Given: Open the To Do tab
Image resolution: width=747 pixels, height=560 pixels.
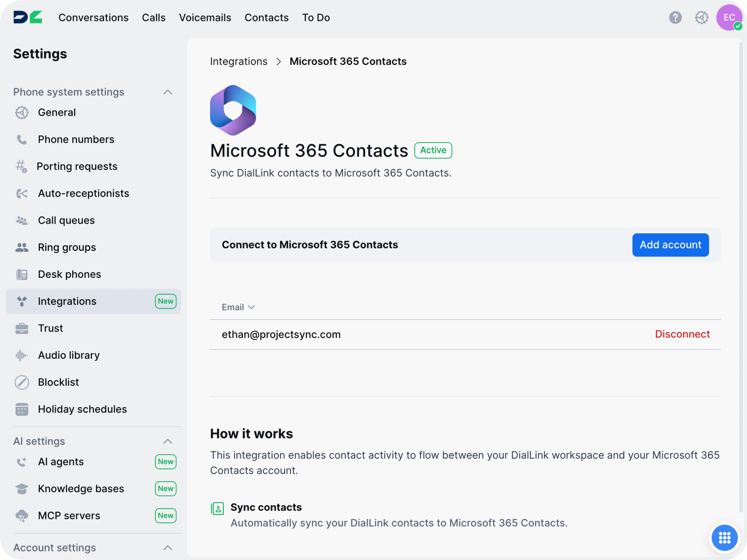Looking at the screenshot, I should [x=316, y=17].
